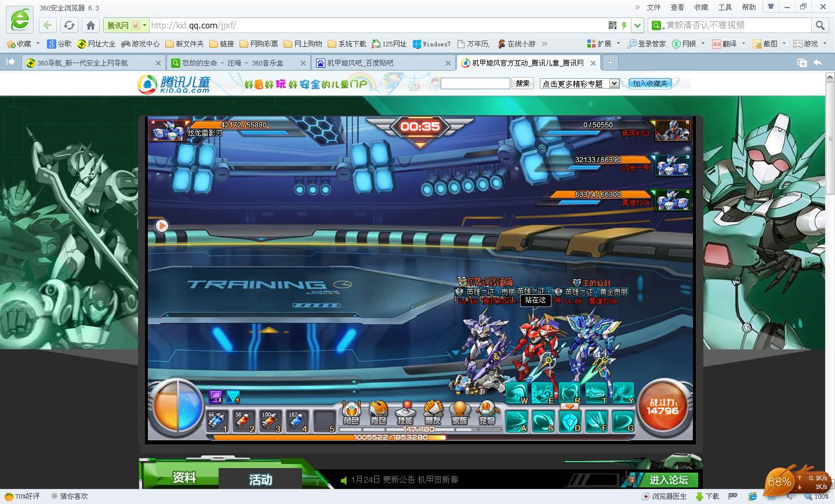Activate skill R in the game

point(570,393)
